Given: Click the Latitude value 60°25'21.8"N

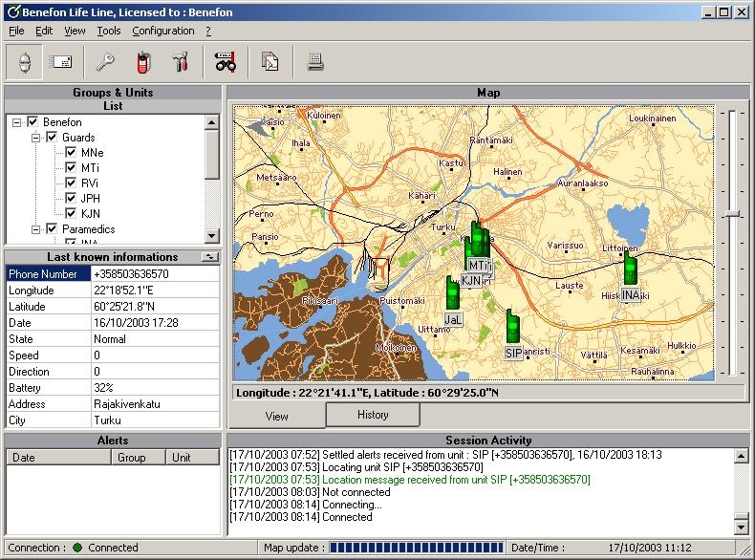Looking at the screenshot, I should coord(123,307).
